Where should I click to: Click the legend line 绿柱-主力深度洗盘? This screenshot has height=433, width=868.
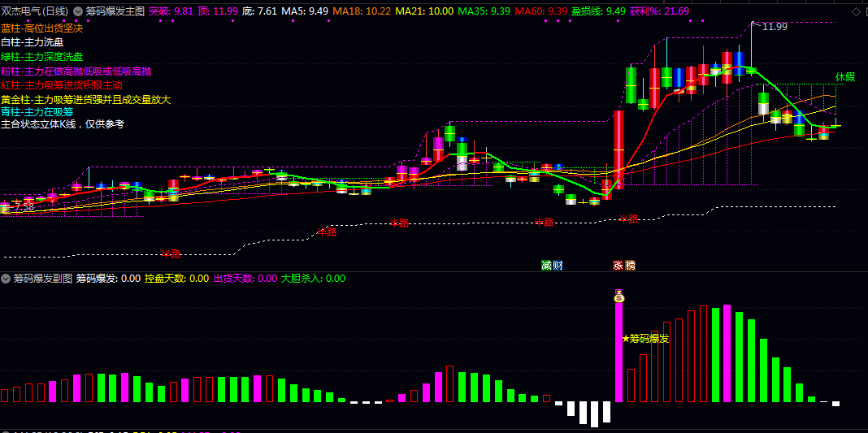[x=42, y=56]
